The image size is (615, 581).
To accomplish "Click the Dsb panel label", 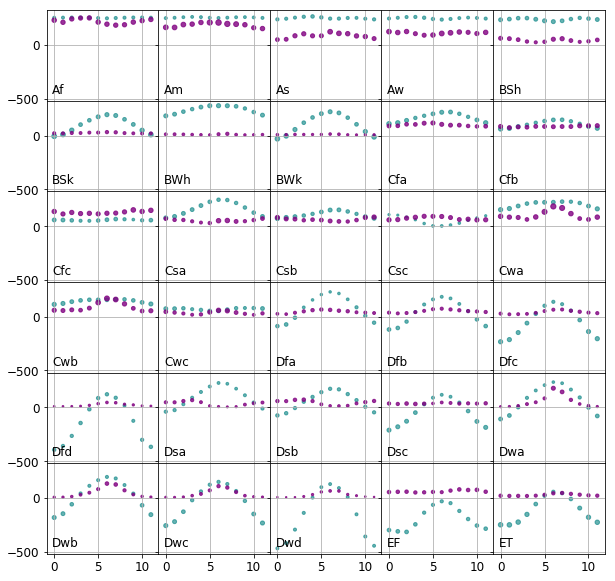I will (287, 452).
